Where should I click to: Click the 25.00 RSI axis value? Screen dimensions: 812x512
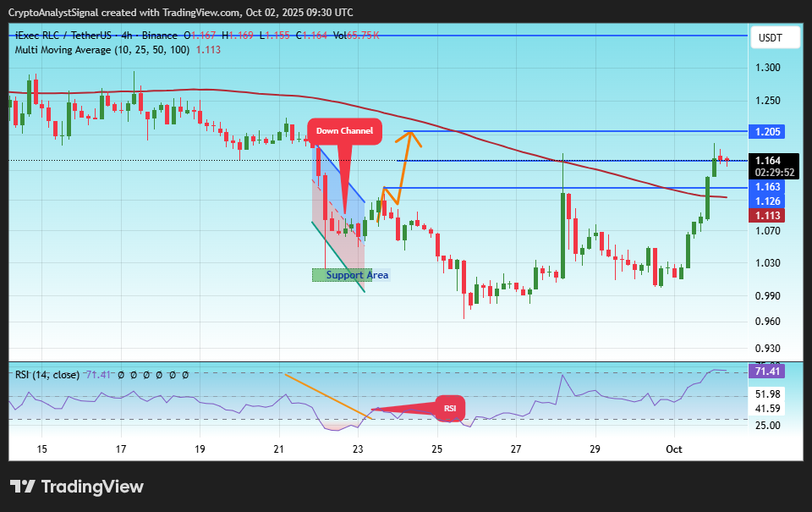(x=767, y=426)
